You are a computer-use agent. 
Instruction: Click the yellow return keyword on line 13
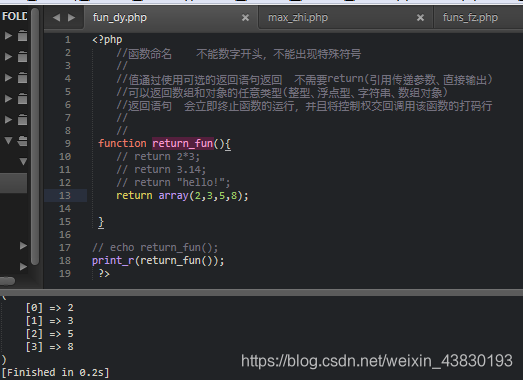pyautogui.click(x=134, y=196)
